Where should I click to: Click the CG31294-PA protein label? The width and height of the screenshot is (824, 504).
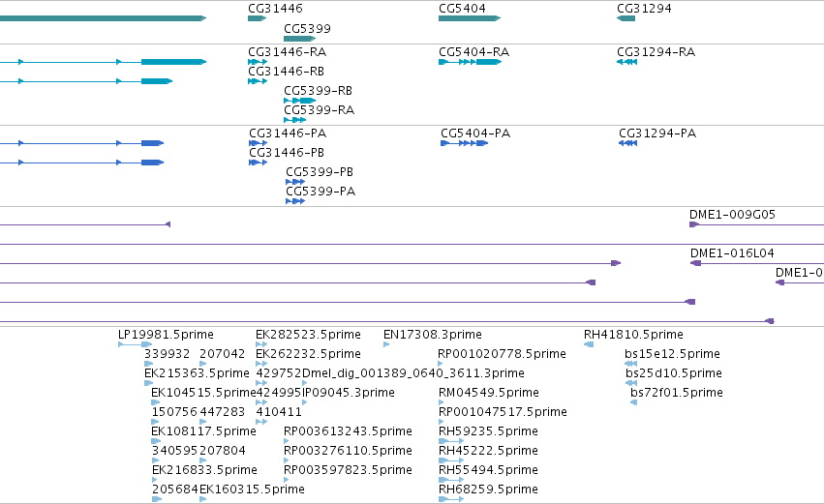657,133
